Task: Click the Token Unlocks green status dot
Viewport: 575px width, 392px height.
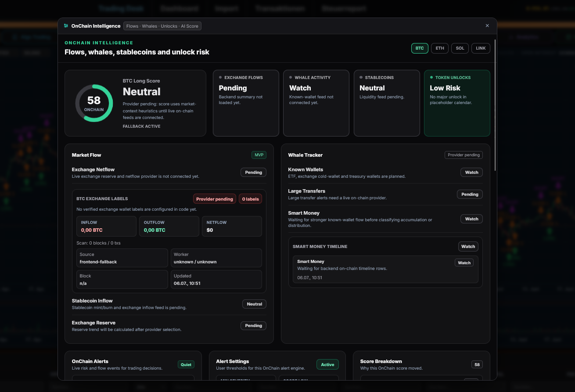Action: click(x=431, y=77)
